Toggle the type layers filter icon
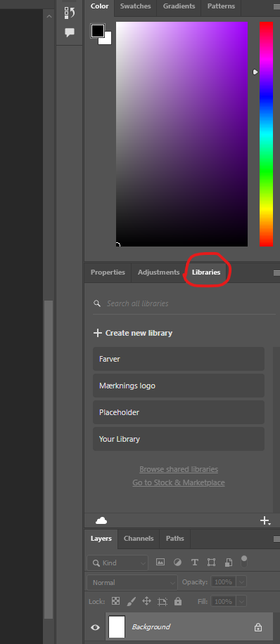This screenshot has height=644, width=280. 194,563
